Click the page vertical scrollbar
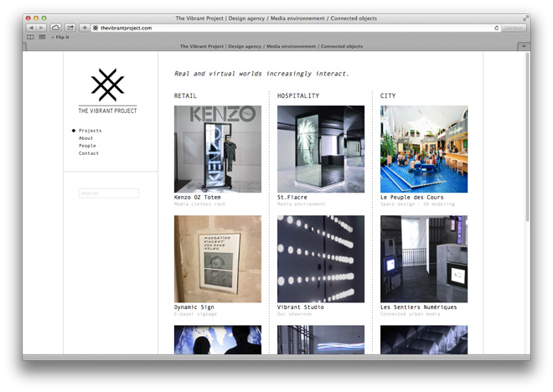Image resolution: width=553 pixels, height=392 pixels. point(528,137)
